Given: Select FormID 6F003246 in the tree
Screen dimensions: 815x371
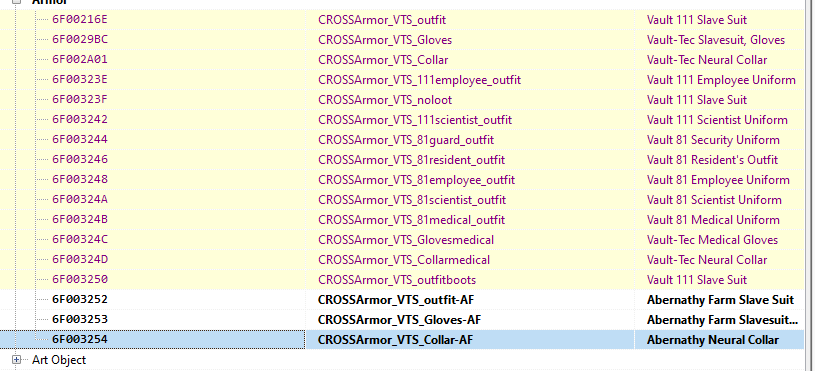Looking at the screenshot, I should point(80,160).
